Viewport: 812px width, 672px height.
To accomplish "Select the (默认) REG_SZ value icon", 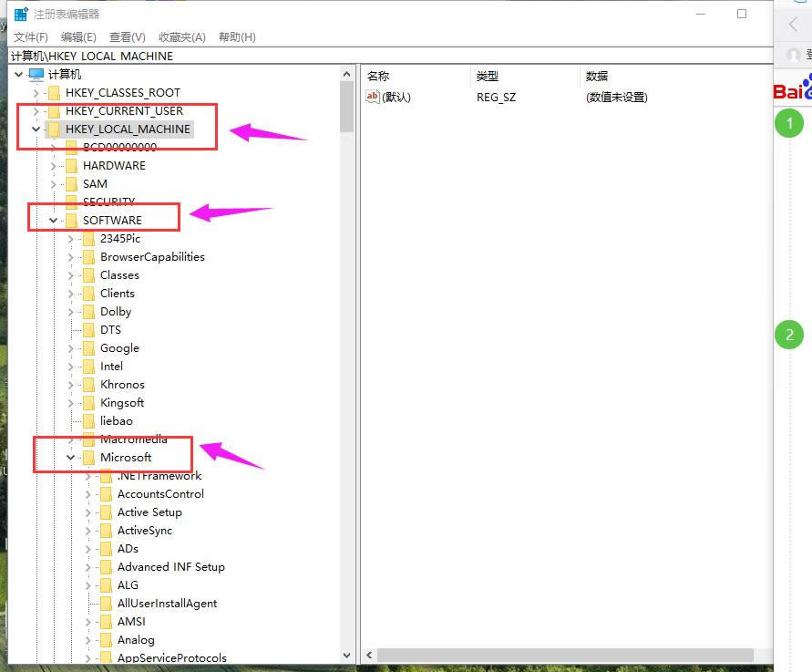I will pos(372,96).
